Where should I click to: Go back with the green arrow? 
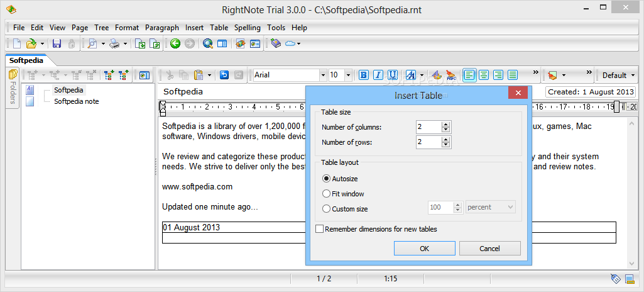click(175, 43)
